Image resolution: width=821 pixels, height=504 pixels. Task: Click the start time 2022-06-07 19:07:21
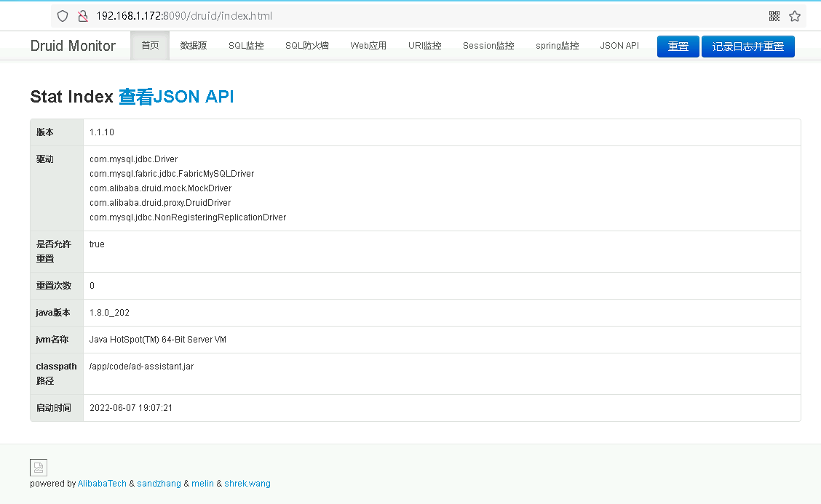[x=131, y=408]
